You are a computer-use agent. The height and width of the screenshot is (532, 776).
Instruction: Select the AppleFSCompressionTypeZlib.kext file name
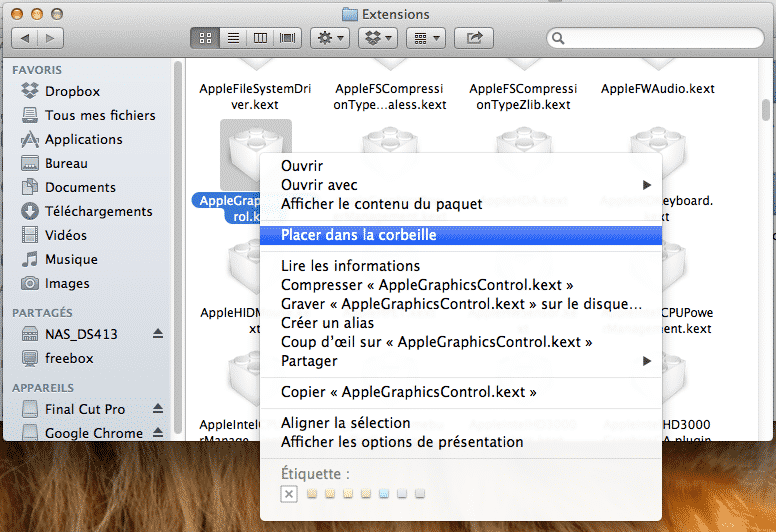[x=524, y=97]
